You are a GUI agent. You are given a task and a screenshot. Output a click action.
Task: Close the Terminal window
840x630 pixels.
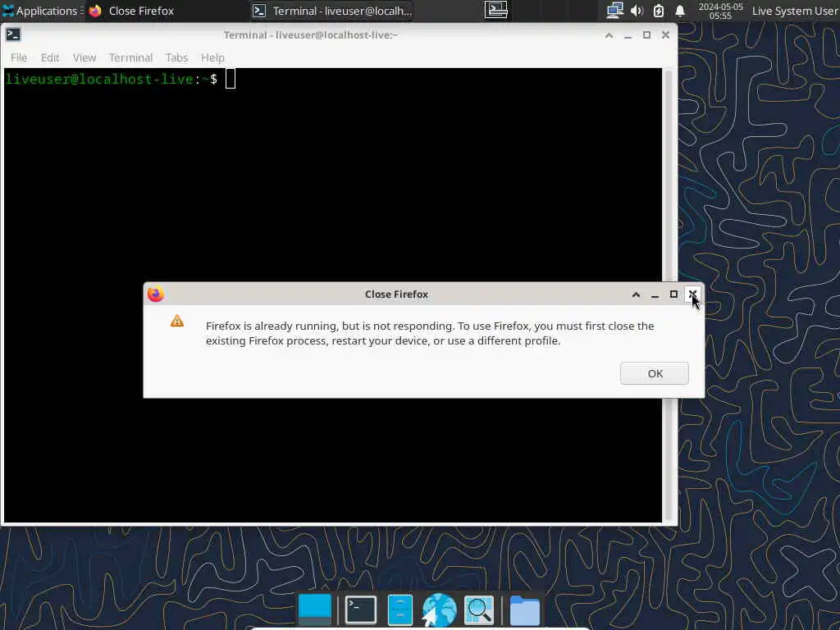665,34
